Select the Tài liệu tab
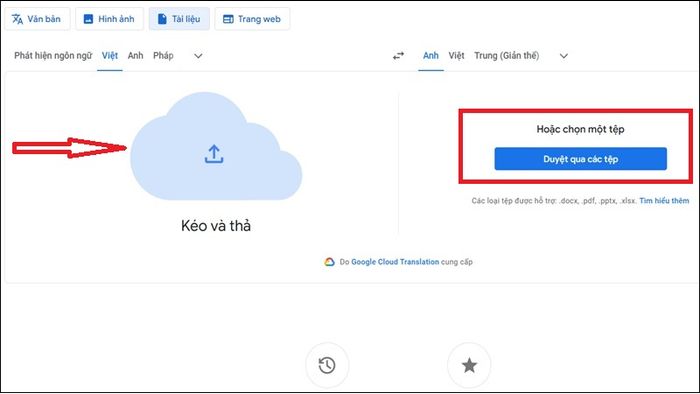Screen dimensions: 700x394 pyautogui.click(x=179, y=19)
